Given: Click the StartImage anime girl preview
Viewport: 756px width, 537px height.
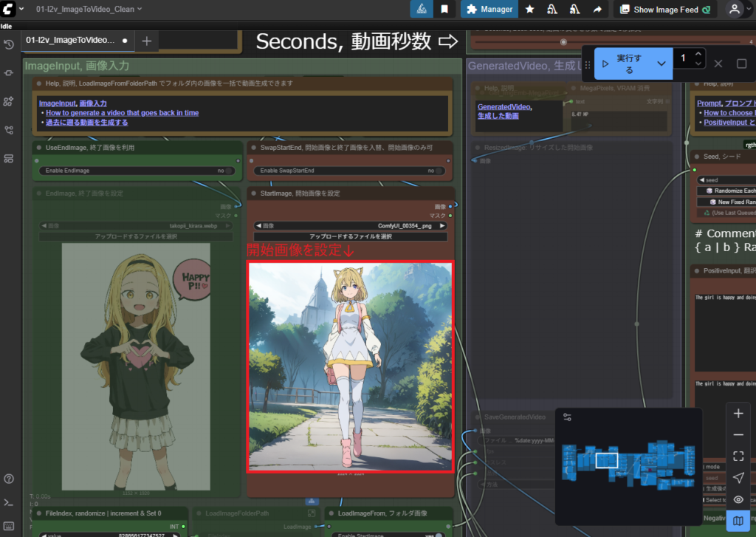Looking at the screenshot, I should click(351, 366).
